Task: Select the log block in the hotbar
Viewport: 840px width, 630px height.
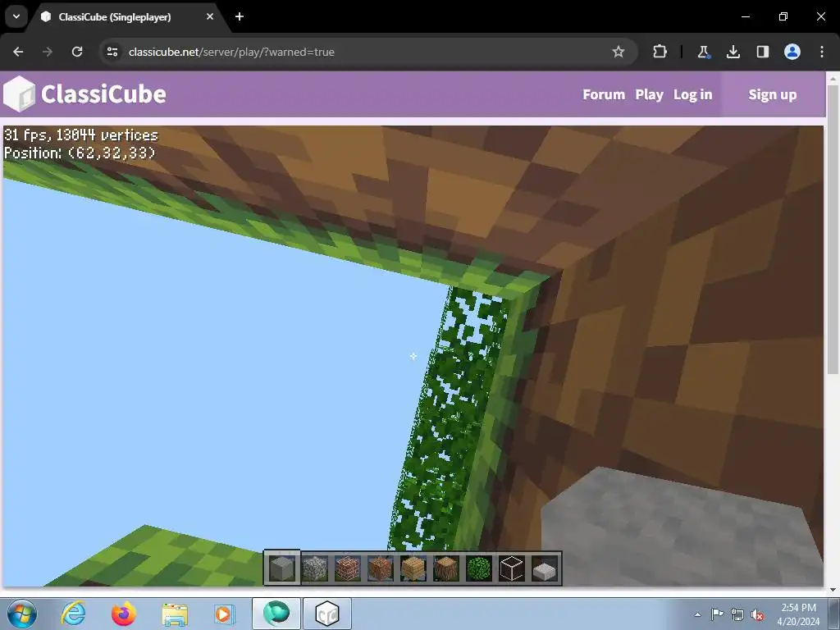Action: (445, 568)
